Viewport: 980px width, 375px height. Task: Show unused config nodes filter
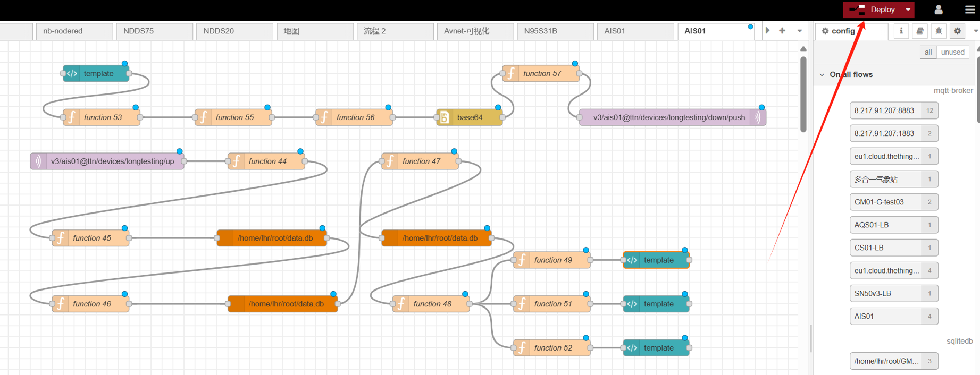[952, 52]
